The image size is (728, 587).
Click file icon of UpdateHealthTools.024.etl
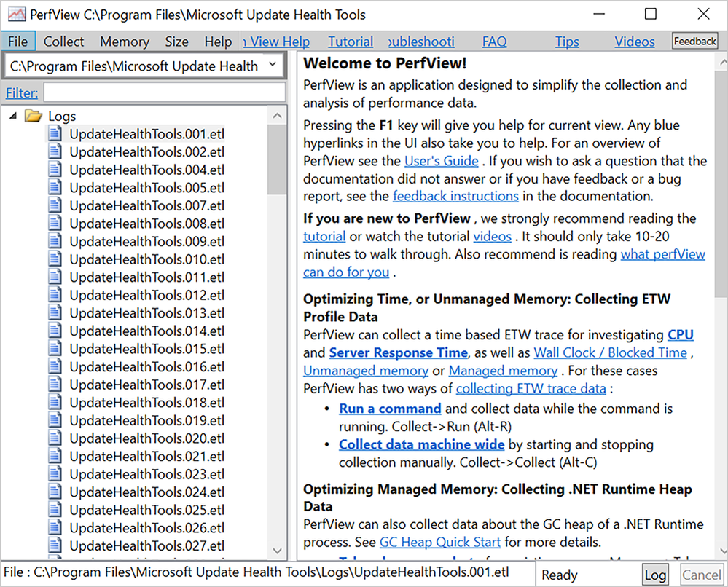55,492
